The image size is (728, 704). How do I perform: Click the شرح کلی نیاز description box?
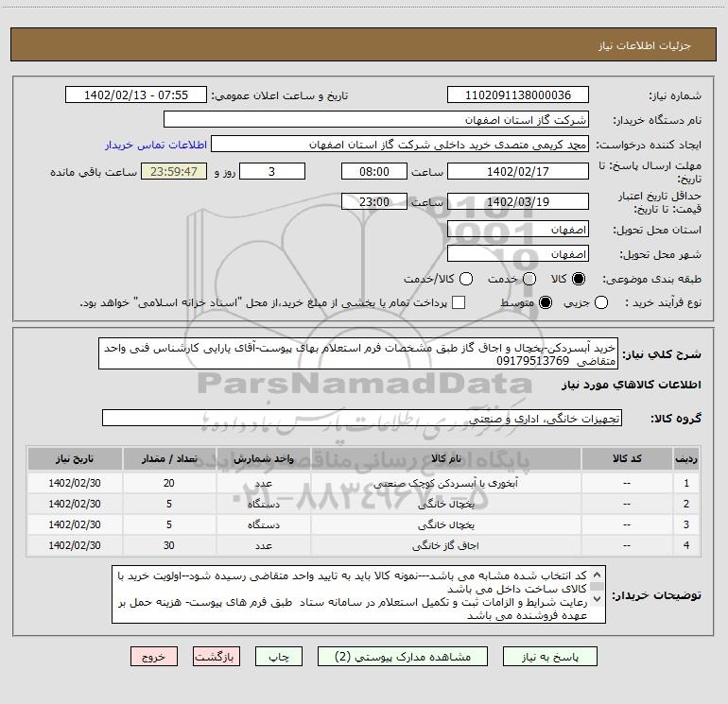(x=358, y=354)
